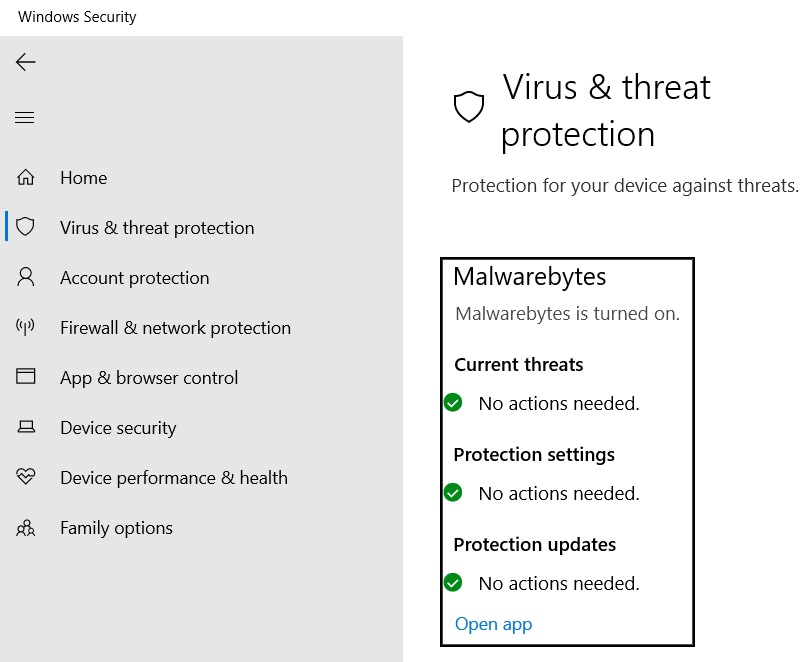Select Firewall & network protection label
Viewport: 808px width, 662px height.
(175, 328)
